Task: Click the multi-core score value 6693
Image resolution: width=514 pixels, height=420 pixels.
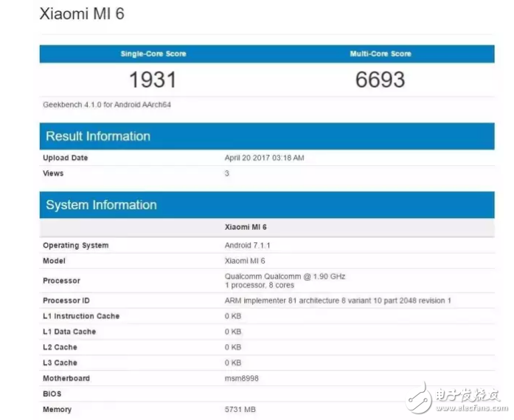Action: point(380,80)
